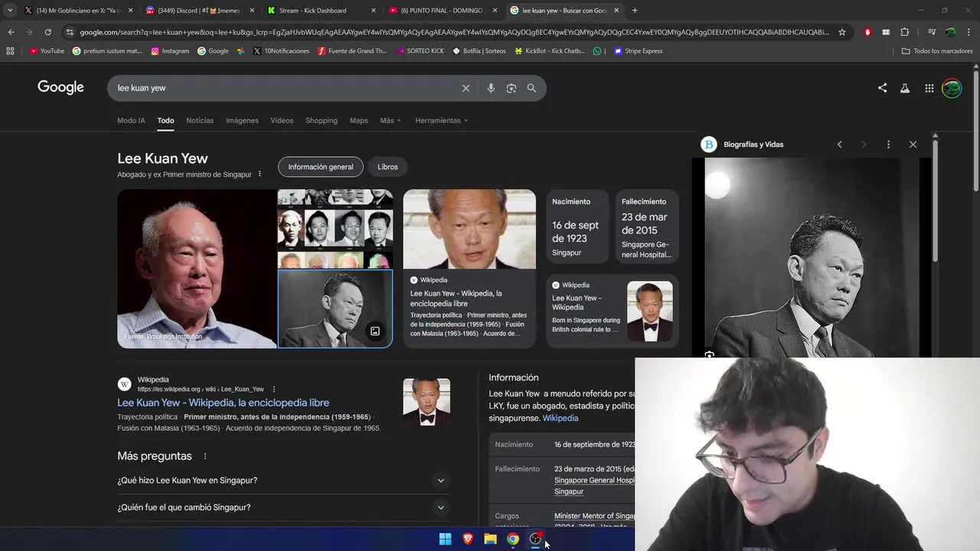Open the image panel's three-dot menu
Screen dimensions: 980x551
pos(888,144)
